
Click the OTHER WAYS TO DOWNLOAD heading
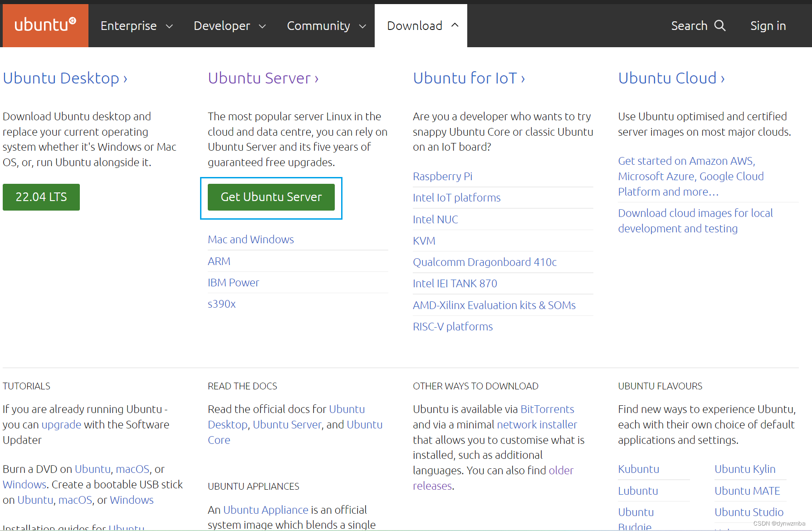[x=475, y=386]
